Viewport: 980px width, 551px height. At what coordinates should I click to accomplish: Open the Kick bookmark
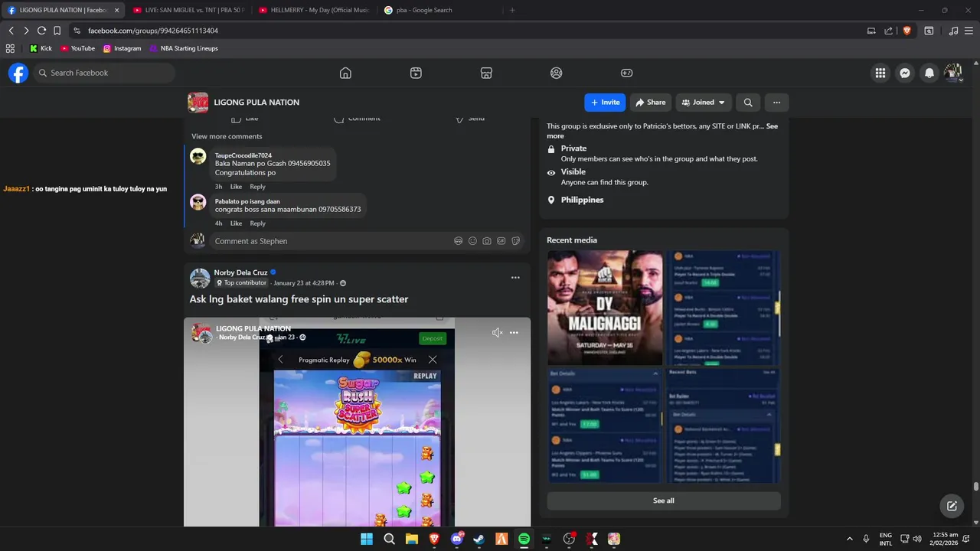tap(41, 48)
